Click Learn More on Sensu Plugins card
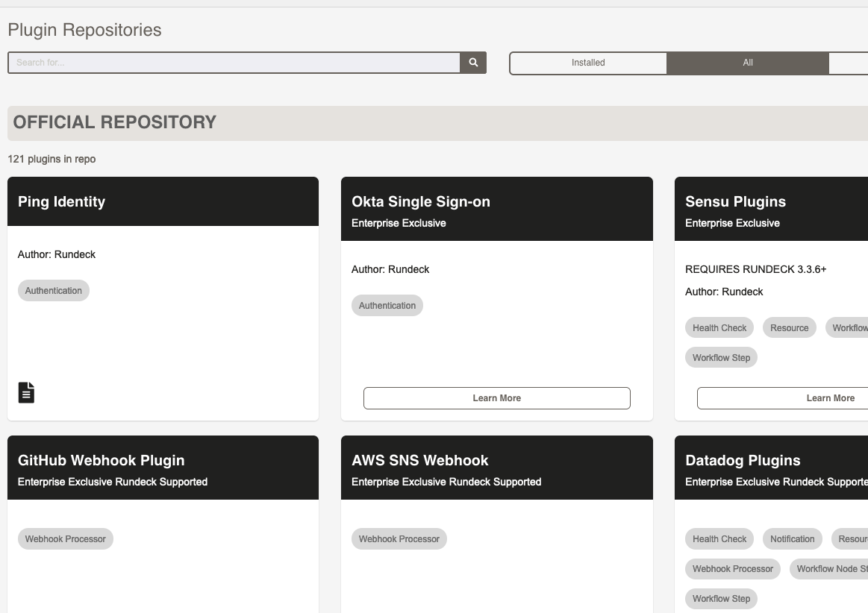Screen dimensions: 868x613 782,398
